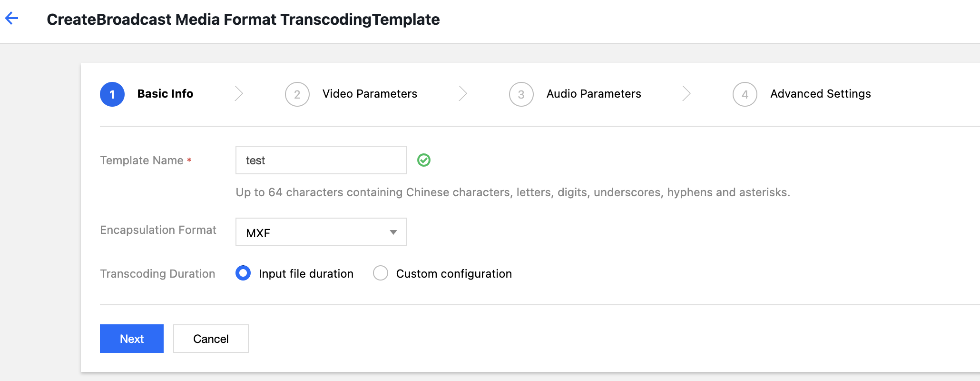Click the step 3 circle icon
The image size is (980, 381).
(x=521, y=94)
